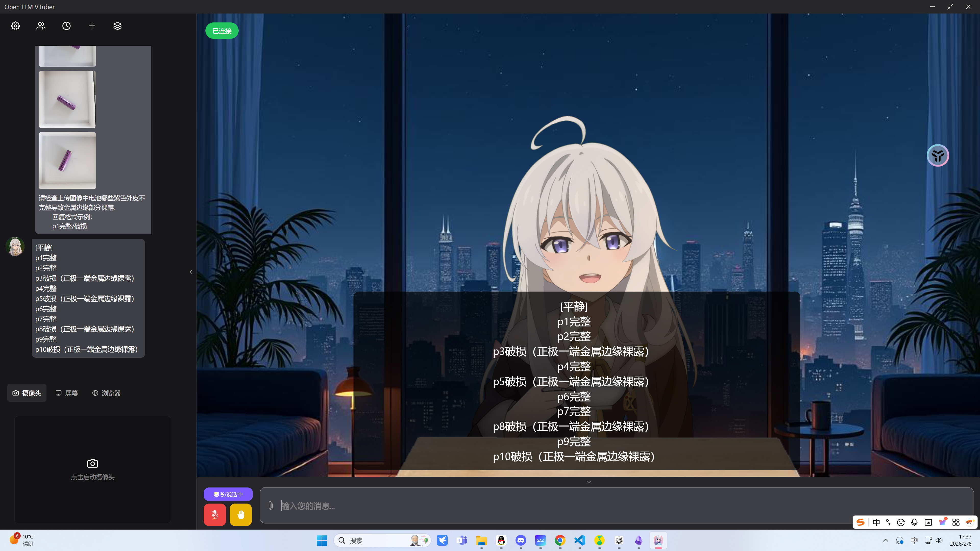980x551 pixels.
Task: Expand hidden system tray icons
Action: pos(885,540)
